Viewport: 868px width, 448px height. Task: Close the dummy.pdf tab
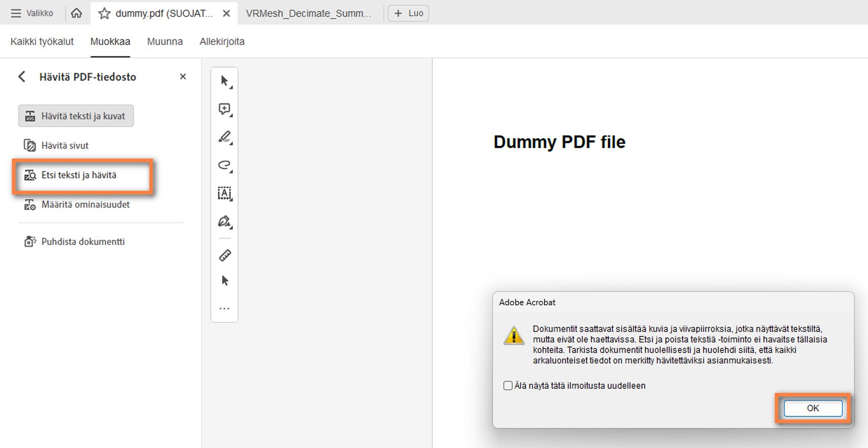tap(226, 13)
